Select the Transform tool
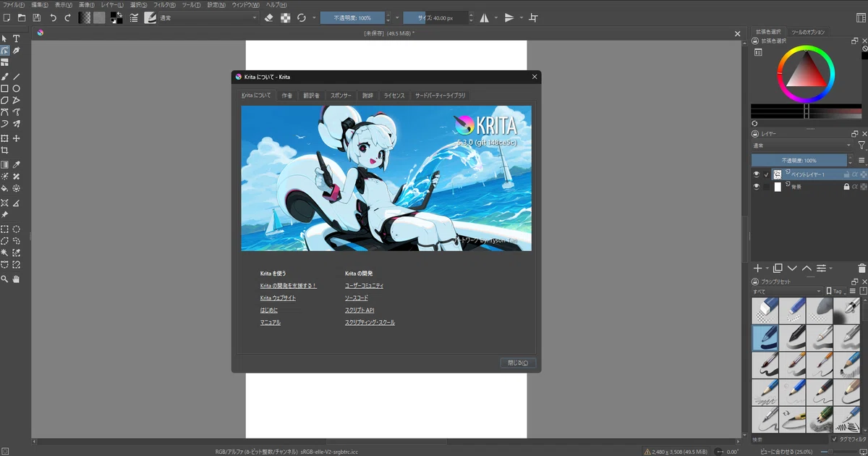 [4, 138]
